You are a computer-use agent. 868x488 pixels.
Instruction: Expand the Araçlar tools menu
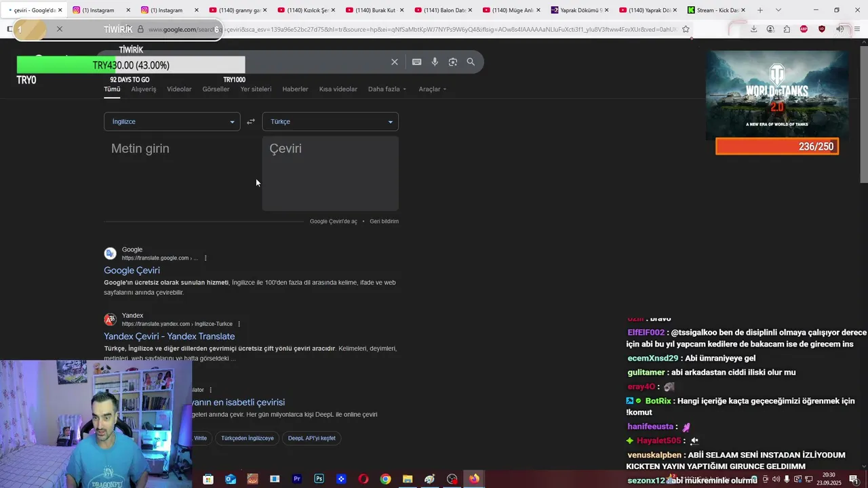click(432, 89)
